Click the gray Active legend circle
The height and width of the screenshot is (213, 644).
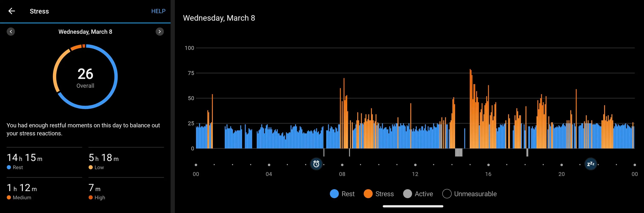pyautogui.click(x=407, y=194)
